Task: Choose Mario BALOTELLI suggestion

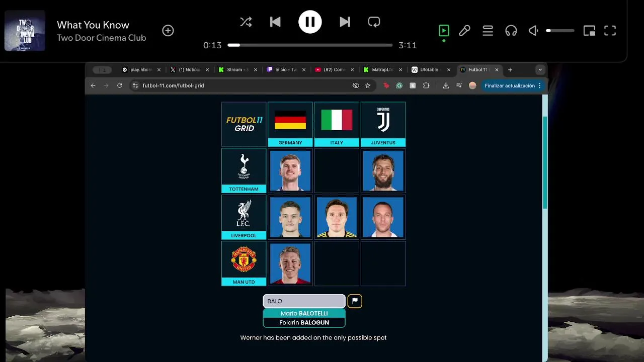Action: (x=304, y=313)
